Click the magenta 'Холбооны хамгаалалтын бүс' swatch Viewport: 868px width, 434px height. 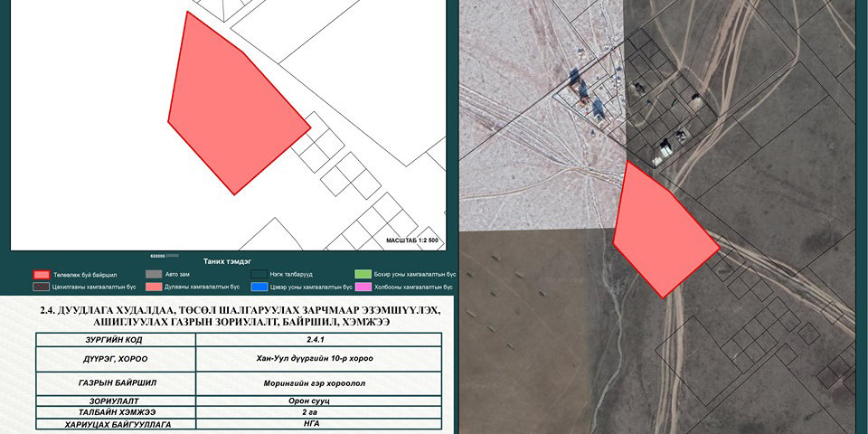click(x=363, y=287)
